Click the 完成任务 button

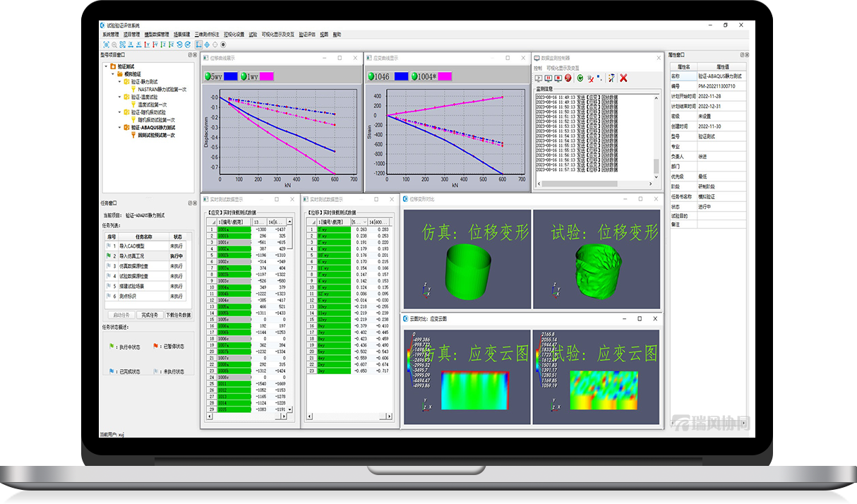pos(148,315)
